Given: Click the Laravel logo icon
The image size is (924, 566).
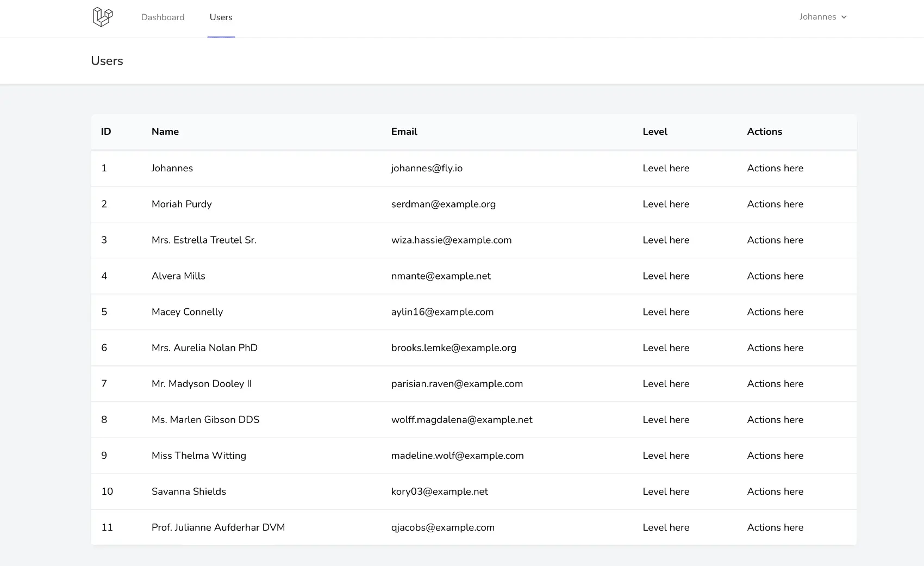Looking at the screenshot, I should coord(103,17).
